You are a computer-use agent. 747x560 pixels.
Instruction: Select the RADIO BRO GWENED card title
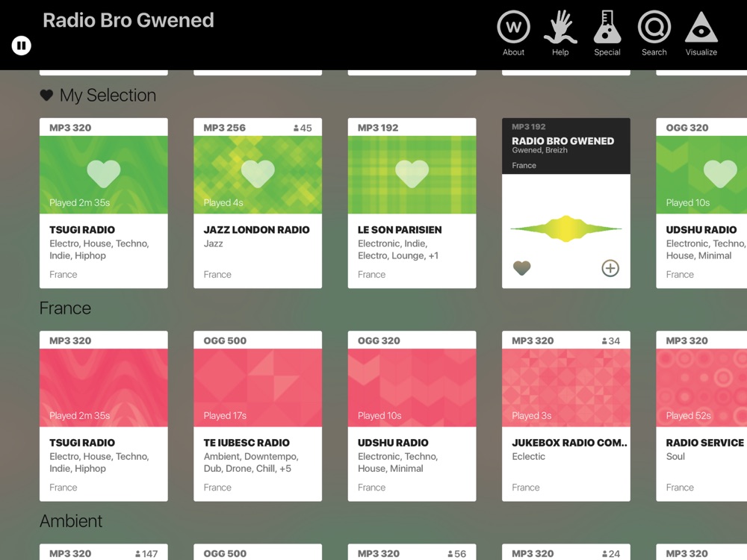[562, 141]
